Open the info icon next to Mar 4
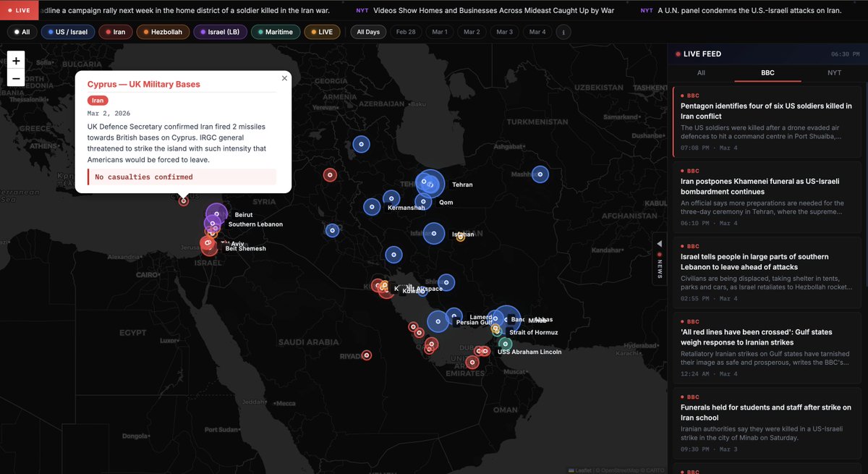The image size is (868, 474). tap(564, 32)
